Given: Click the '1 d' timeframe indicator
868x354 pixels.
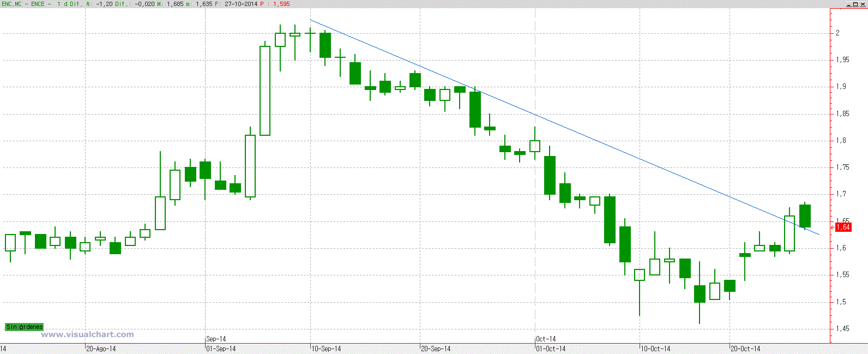Looking at the screenshot, I should 62,4.
